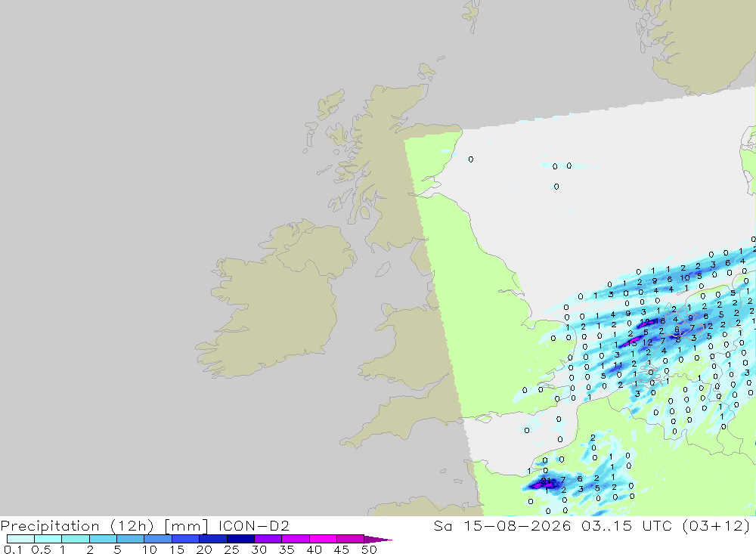The width and height of the screenshot is (756, 554).
Task: Click the '15' precipitation value on map
Action: coord(632,344)
